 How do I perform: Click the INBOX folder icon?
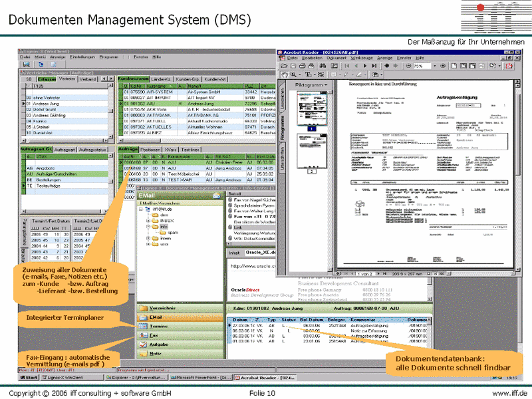point(155,221)
